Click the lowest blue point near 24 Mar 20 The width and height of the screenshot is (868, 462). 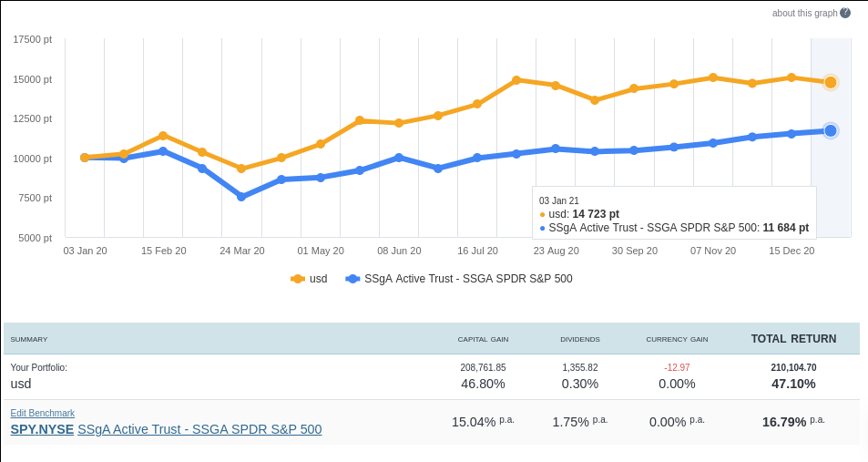[241, 197]
